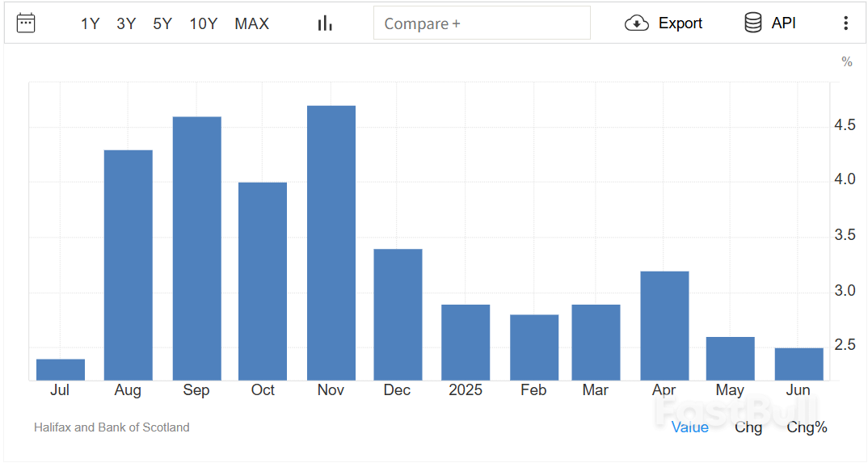Switch to the 5Y time range
The width and height of the screenshot is (868, 463).
[162, 23]
